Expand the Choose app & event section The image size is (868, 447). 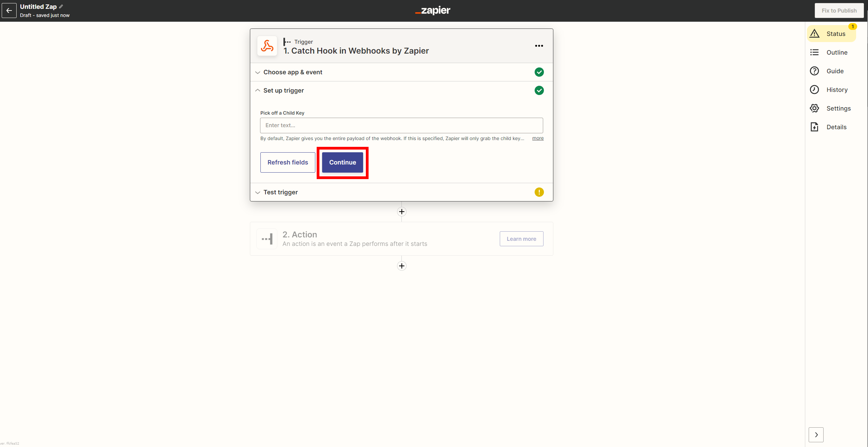click(293, 72)
